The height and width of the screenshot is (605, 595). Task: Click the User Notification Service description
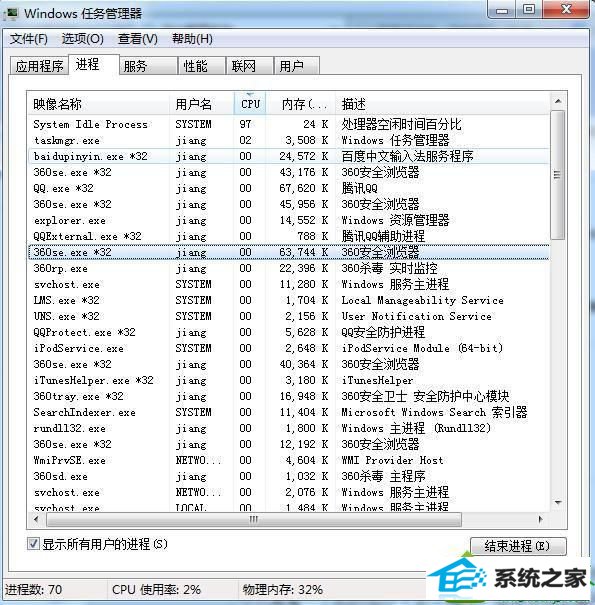417,316
